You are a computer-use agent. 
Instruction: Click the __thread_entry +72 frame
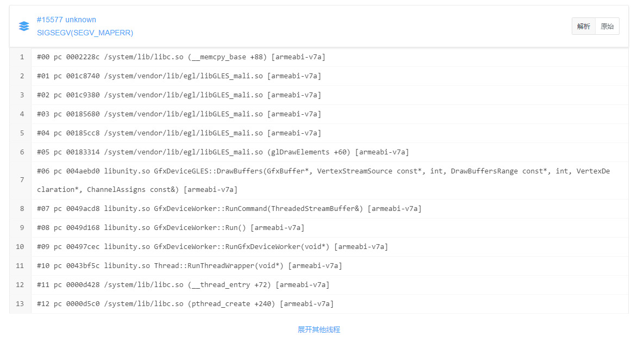tap(183, 285)
